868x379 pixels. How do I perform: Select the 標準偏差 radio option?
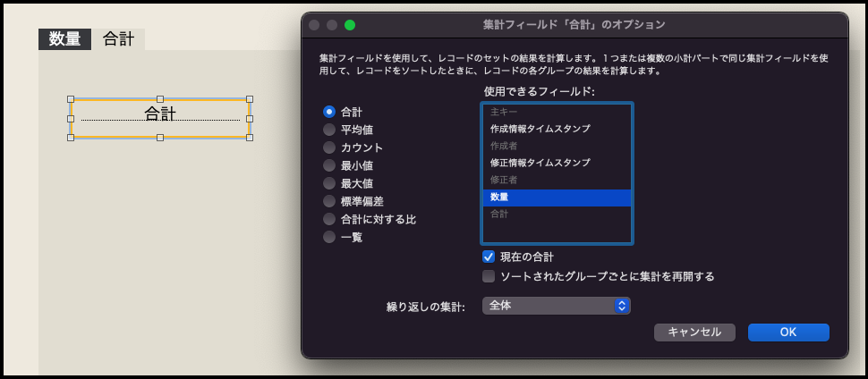pyautogui.click(x=329, y=201)
